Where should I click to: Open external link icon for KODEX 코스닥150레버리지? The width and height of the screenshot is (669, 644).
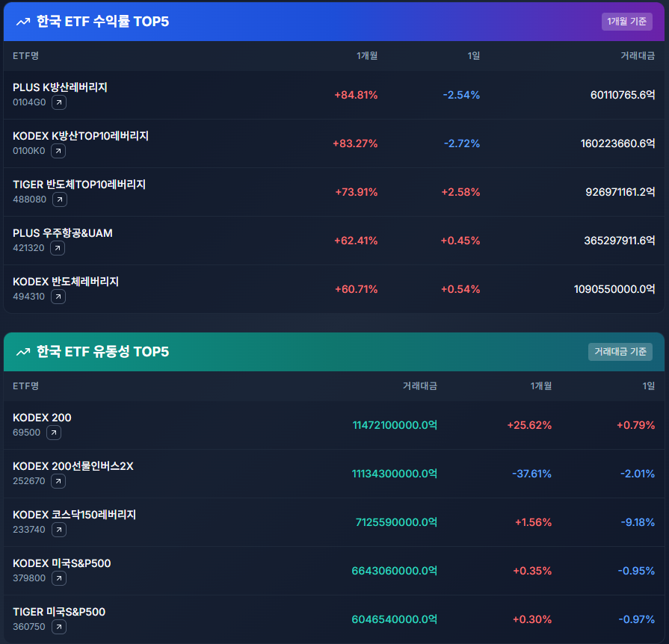pyautogui.click(x=58, y=530)
